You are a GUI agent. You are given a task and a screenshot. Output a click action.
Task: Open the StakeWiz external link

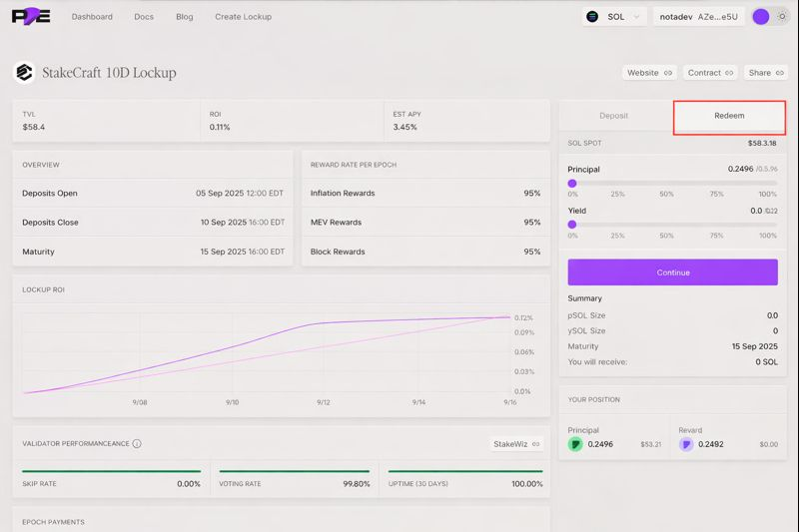pos(516,444)
